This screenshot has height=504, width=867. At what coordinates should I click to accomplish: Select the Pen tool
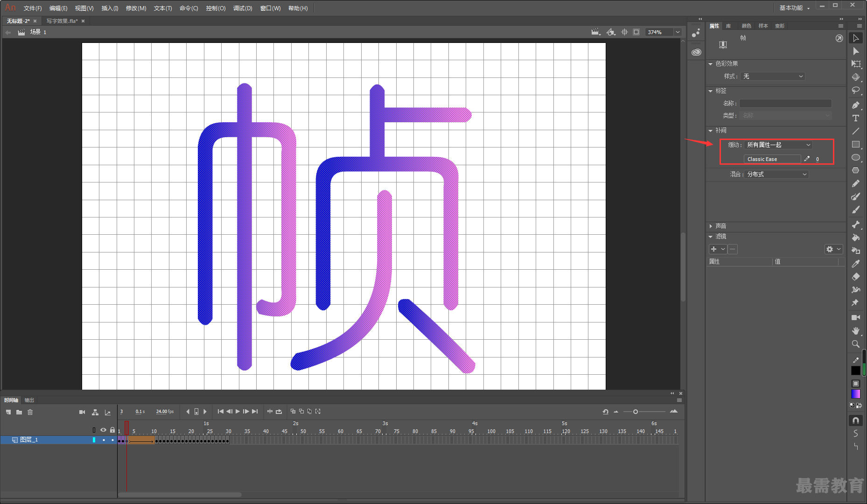(x=855, y=105)
